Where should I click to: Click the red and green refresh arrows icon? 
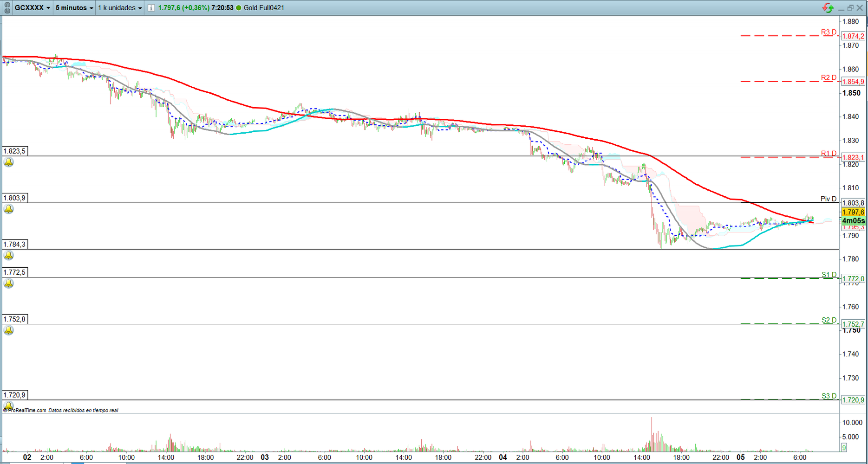coord(828,8)
